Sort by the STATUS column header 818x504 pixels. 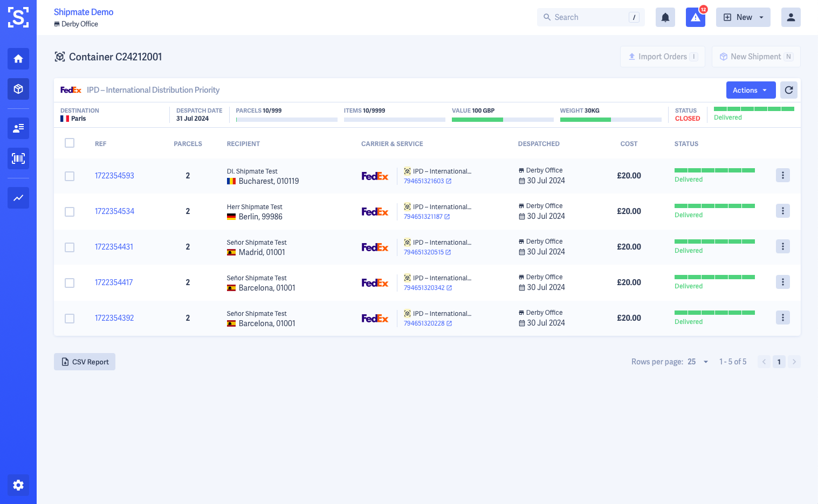686,144
